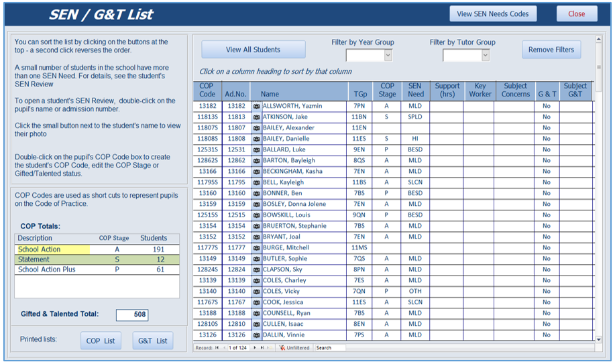Viewport: 615px width, 364px height.
Task: Sort by COP Stage column
Action: pos(387,90)
